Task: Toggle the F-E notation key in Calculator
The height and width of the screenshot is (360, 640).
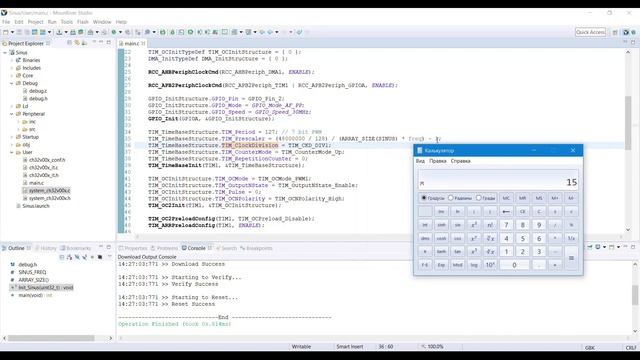Action: point(425,265)
